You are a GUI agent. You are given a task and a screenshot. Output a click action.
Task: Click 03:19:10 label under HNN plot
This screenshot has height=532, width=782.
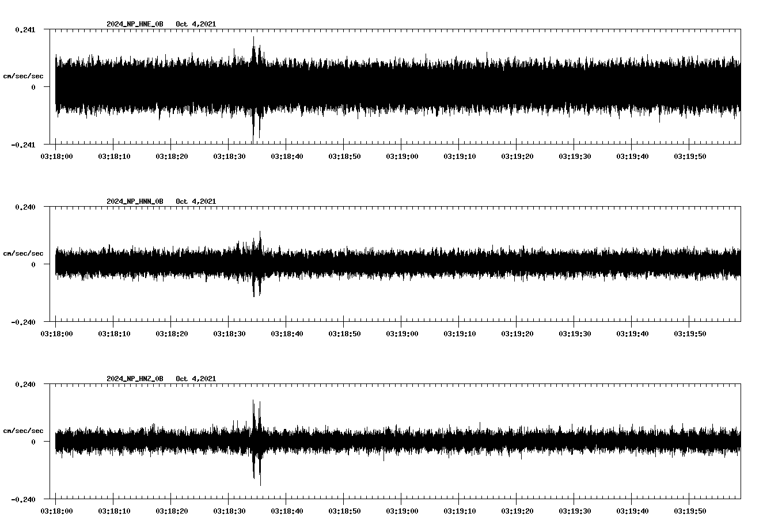[x=460, y=333]
